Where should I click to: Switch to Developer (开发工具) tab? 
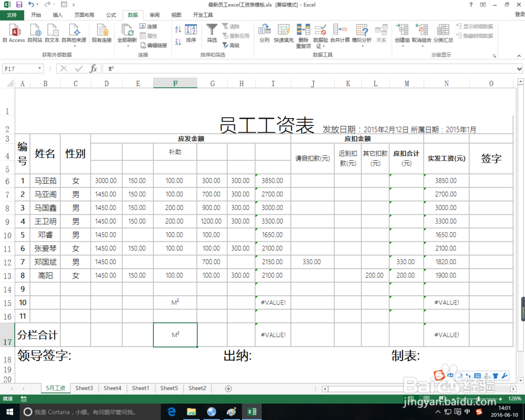203,15
